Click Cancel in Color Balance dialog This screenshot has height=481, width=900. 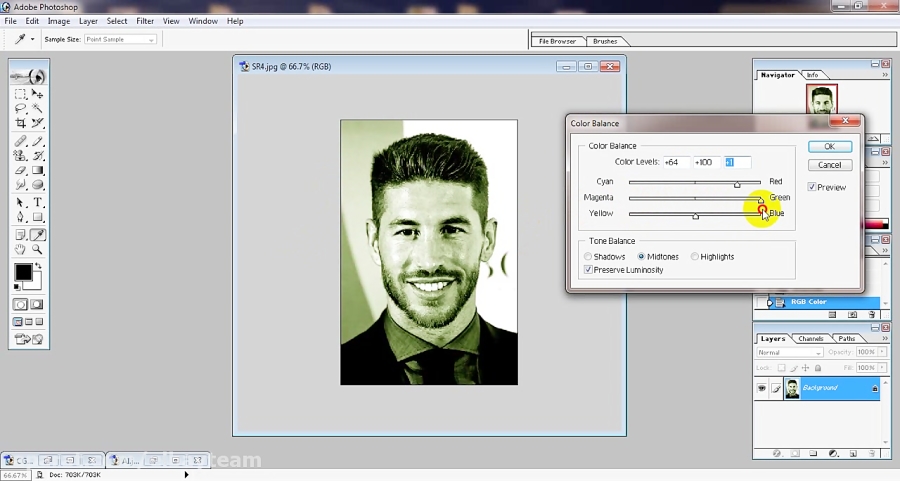click(x=829, y=165)
